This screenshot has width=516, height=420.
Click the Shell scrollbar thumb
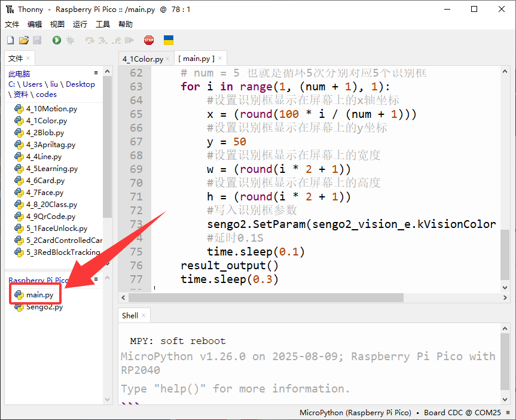tap(505, 361)
